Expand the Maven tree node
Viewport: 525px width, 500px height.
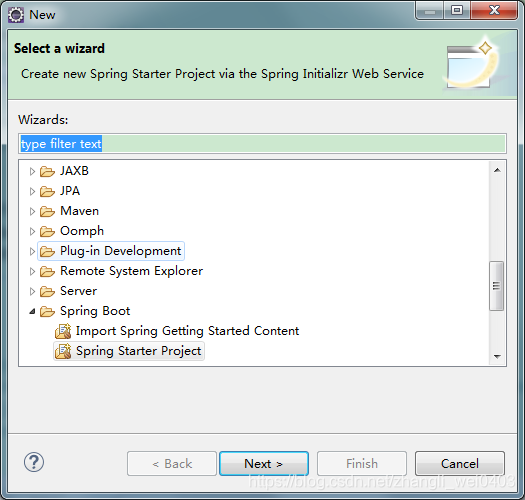(32, 212)
